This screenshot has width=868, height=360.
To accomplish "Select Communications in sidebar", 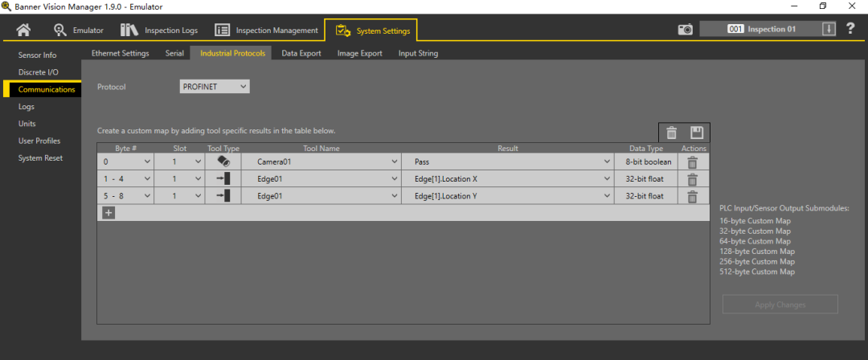I will coord(42,89).
